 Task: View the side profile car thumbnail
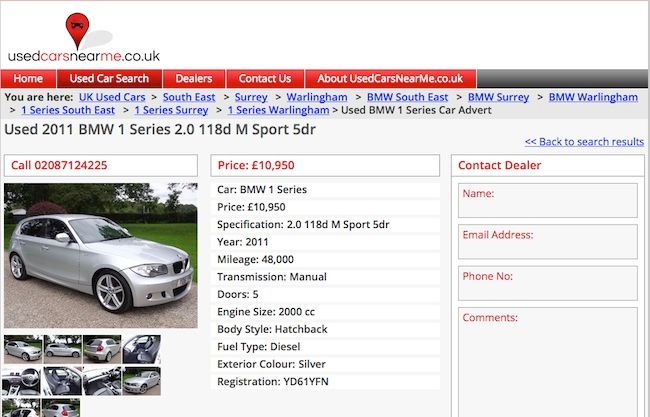[63, 349]
